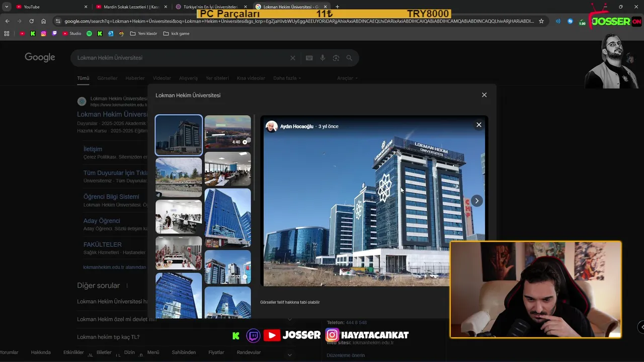This screenshot has height=362, width=644.
Task: Open the on-screen keyboard input tool
Action: click(x=309, y=58)
